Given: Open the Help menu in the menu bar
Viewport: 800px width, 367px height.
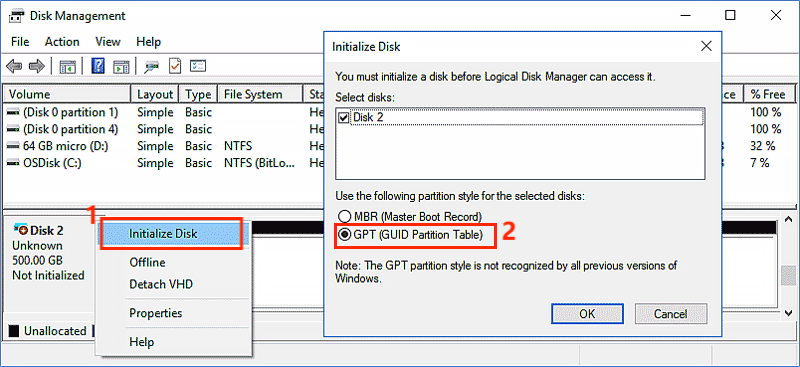Looking at the screenshot, I should coord(148,42).
